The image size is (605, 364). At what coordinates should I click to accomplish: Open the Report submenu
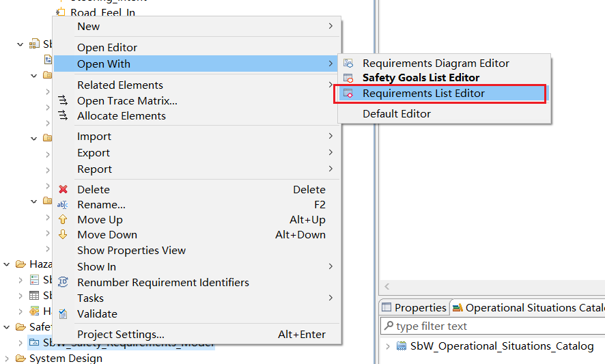[x=197, y=169]
